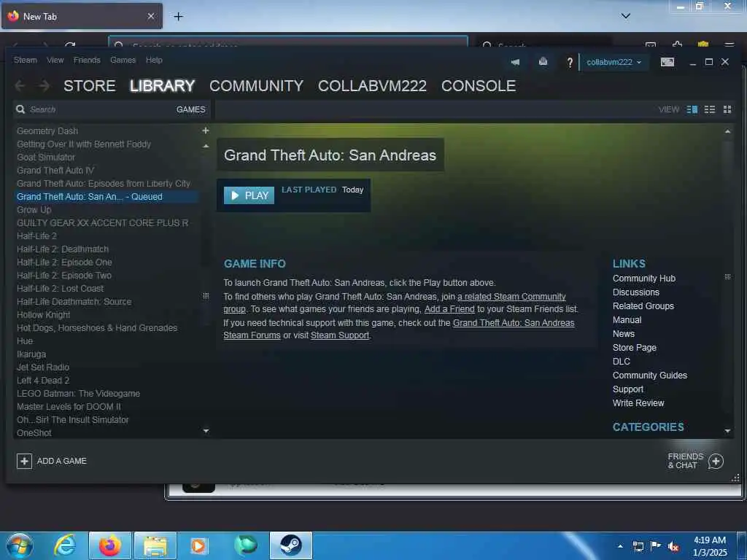747x560 pixels.
Task: Select Jet Set Radio in the list
Action: click(43, 367)
